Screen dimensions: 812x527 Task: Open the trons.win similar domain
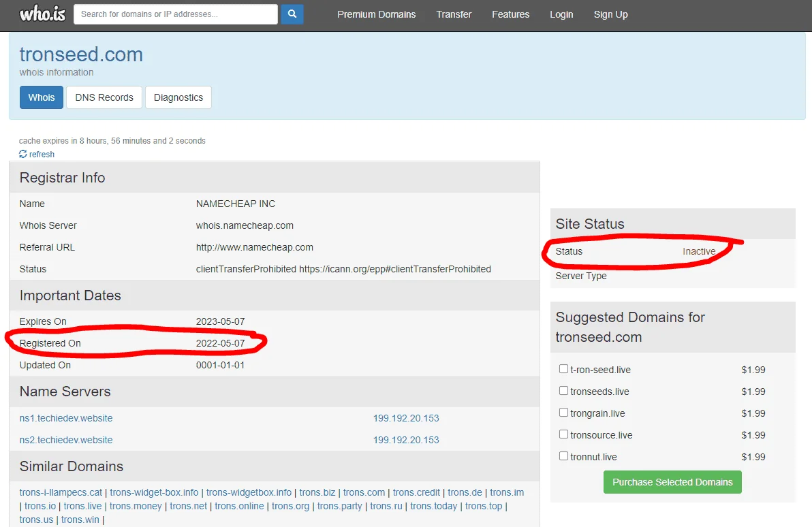tap(80, 520)
